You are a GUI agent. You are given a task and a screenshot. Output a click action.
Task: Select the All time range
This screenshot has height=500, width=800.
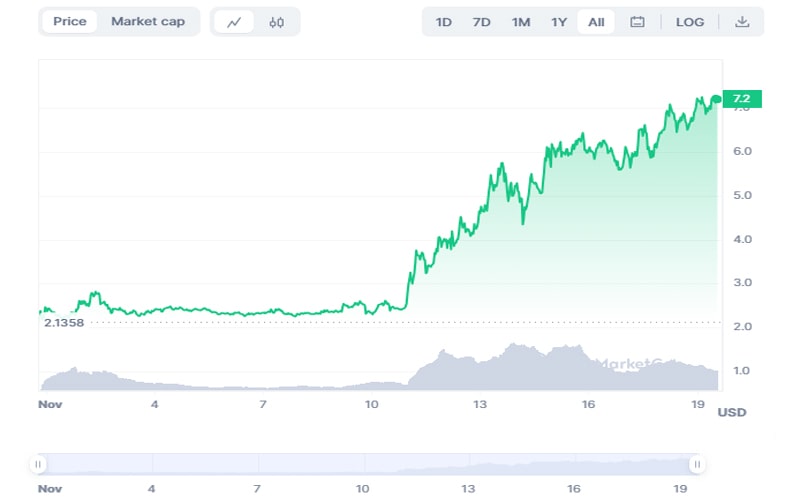596,22
